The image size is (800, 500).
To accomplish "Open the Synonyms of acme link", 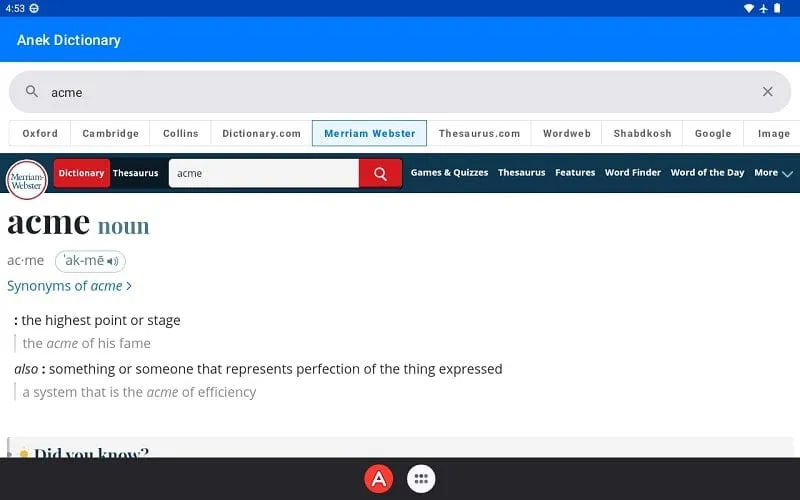I will [x=69, y=286].
